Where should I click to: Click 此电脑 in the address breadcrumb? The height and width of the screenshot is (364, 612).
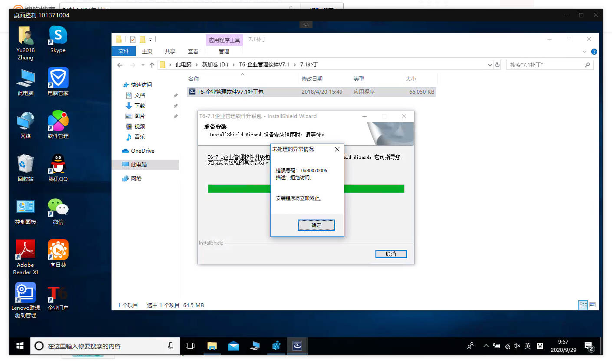click(183, 65)
